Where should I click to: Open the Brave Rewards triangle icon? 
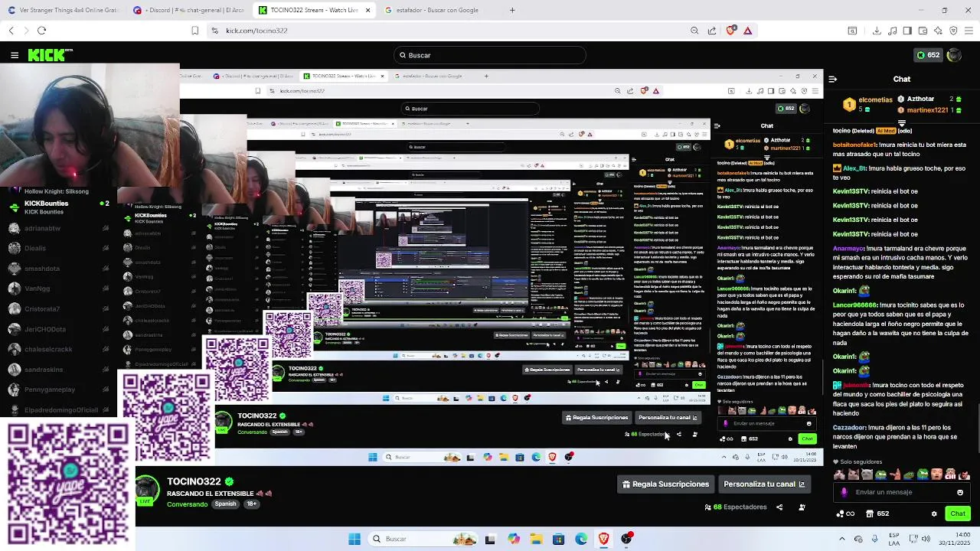747,31
